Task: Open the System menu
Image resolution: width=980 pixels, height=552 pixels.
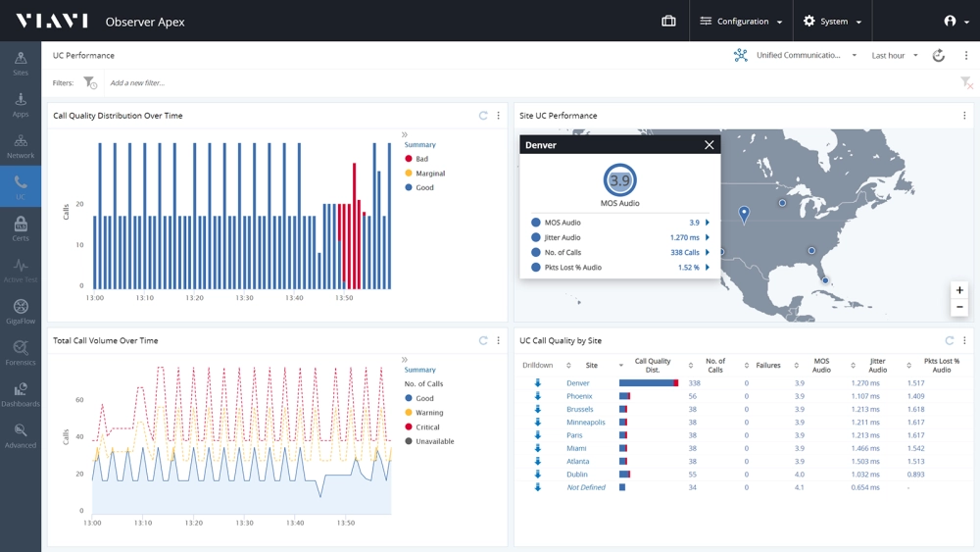Action: [x=833, y=21]
